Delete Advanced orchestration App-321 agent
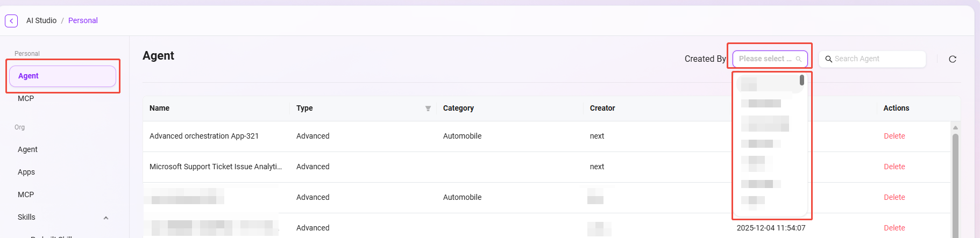This screenshot has width=980, height=238. pyautogui.click(x=894, y=136)
